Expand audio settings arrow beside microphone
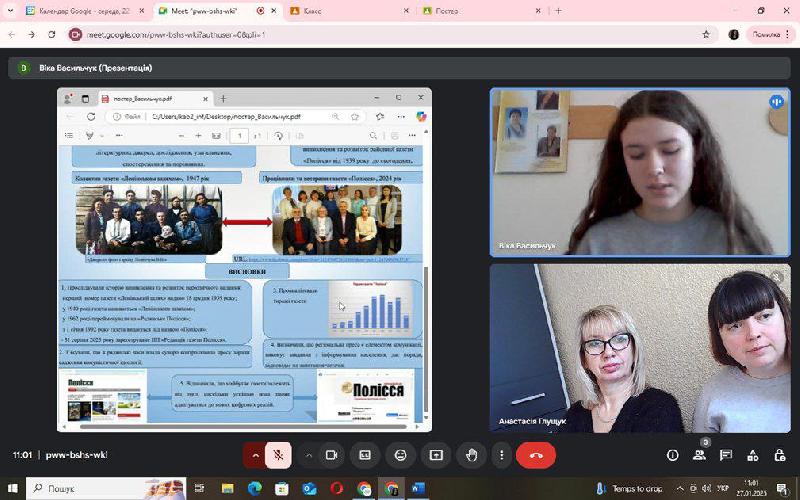The image size is (800, 500). [256, 455]
